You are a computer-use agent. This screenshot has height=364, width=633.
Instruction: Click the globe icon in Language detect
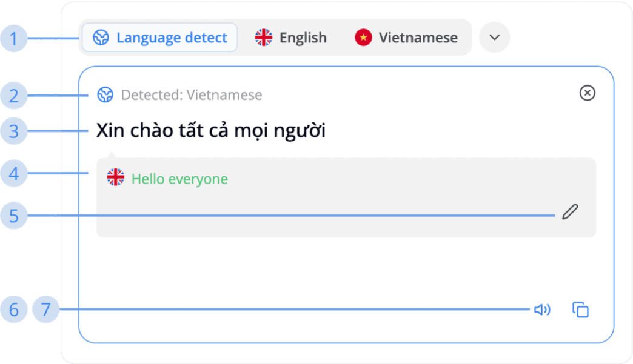pos(101,38)
